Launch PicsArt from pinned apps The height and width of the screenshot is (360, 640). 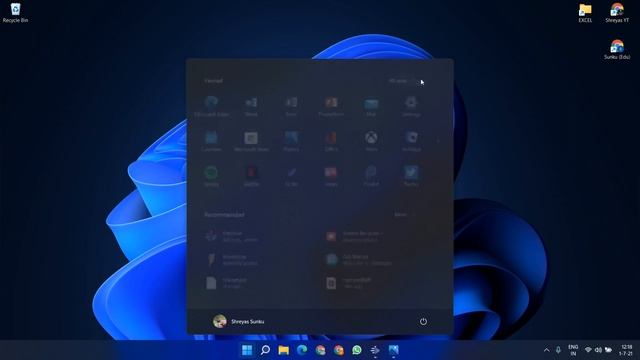(371, 176)
